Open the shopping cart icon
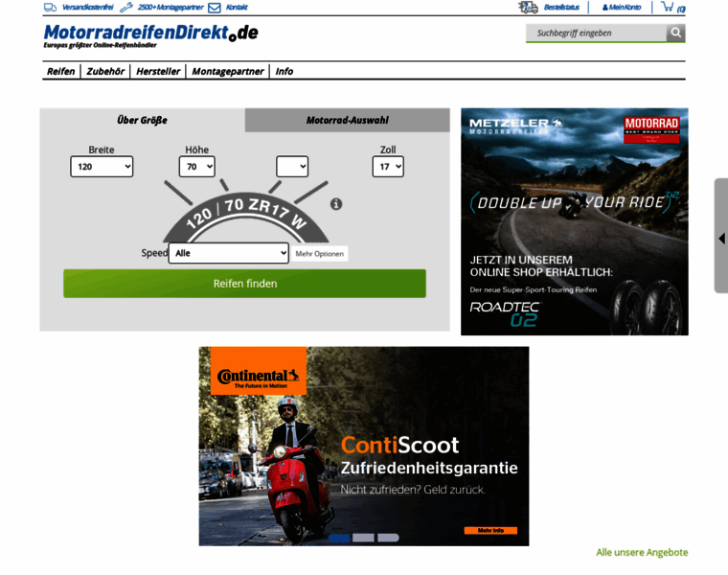The width and height of the screenshot is (728, 575). 668,7
